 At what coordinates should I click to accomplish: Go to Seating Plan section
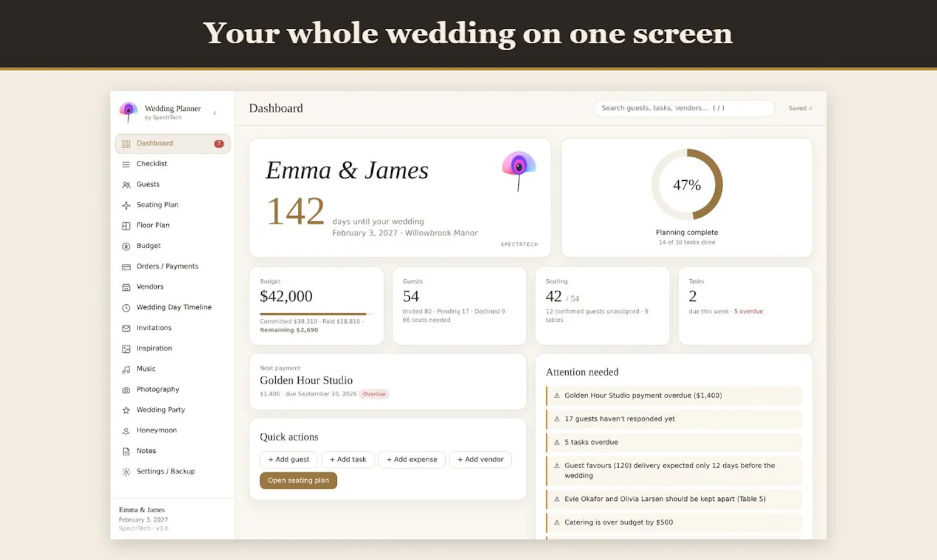[x=173, y=205]
